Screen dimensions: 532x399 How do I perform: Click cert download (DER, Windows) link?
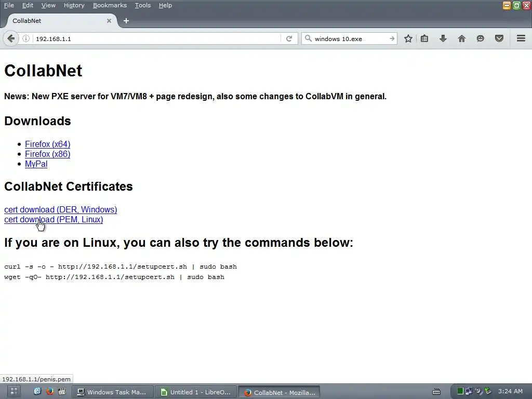click(60, 210)
